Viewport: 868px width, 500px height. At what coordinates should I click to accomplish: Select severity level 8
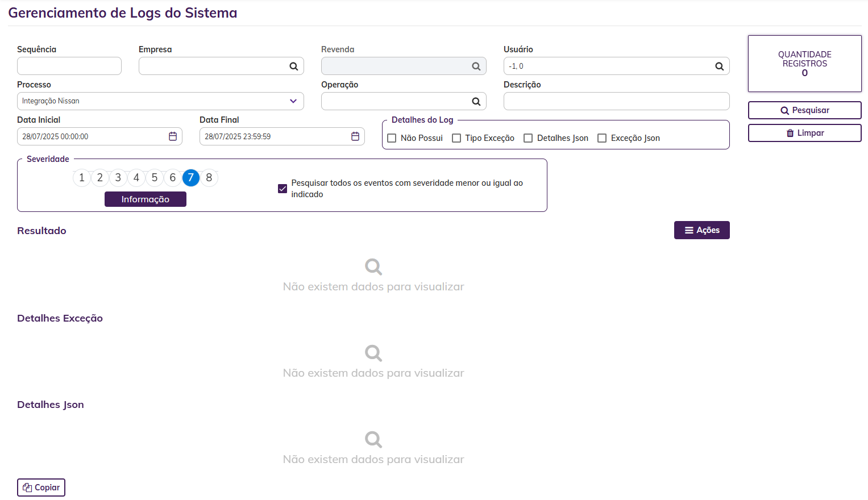pyautogui.click(x=209, y=178)
